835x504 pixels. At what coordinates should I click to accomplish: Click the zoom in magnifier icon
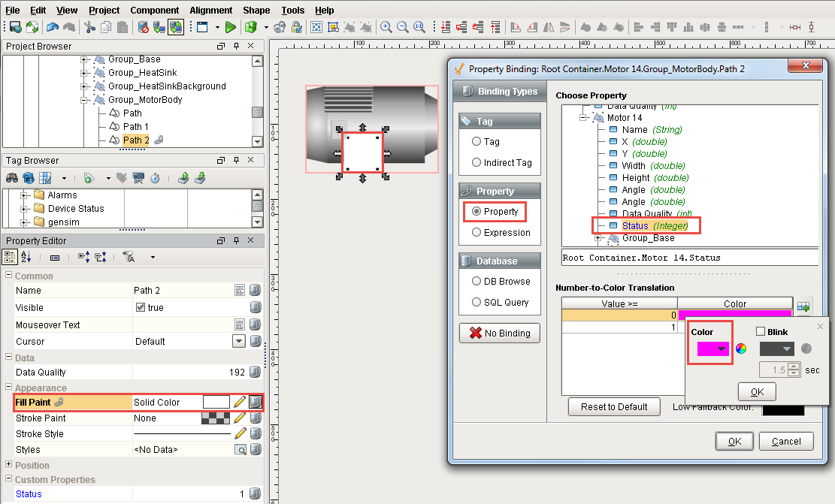(x=386, y=27)
